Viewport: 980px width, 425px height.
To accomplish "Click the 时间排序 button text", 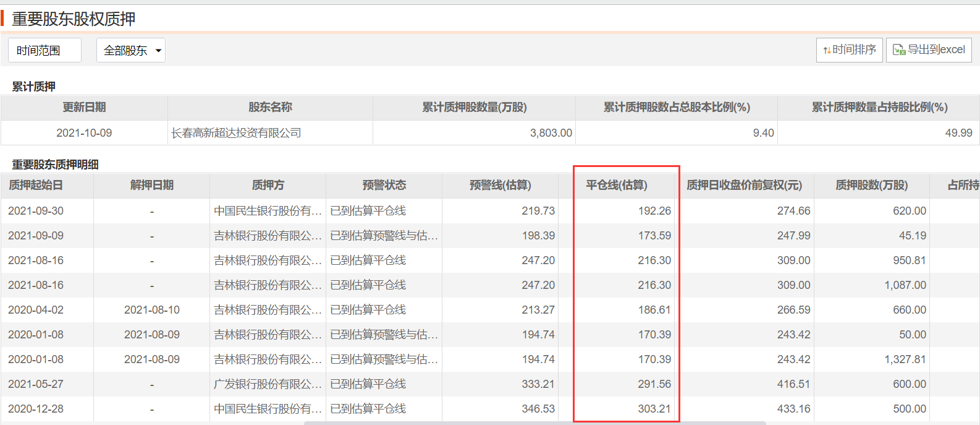I will point(854,50).
